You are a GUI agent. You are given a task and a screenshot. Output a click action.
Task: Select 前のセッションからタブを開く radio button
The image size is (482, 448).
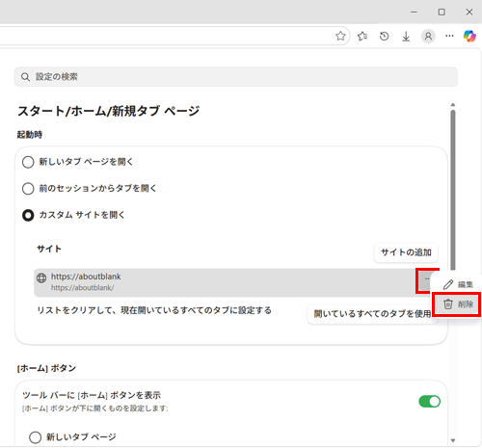point(28,189)
